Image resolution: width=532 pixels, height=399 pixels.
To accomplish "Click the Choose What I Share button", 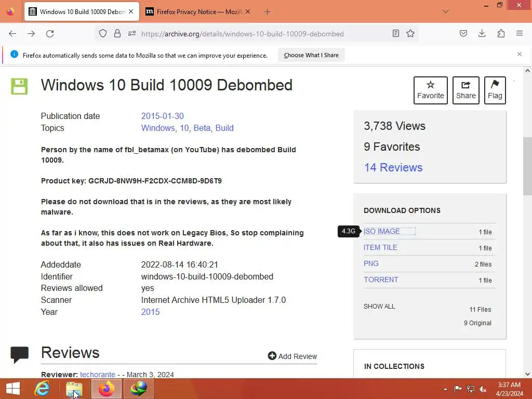I will pos(311,55).
